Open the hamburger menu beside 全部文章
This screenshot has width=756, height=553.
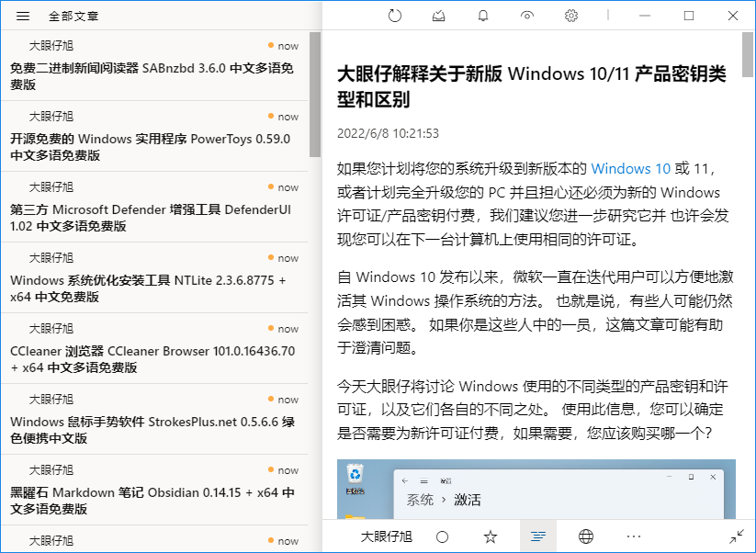tap(23, 16)
